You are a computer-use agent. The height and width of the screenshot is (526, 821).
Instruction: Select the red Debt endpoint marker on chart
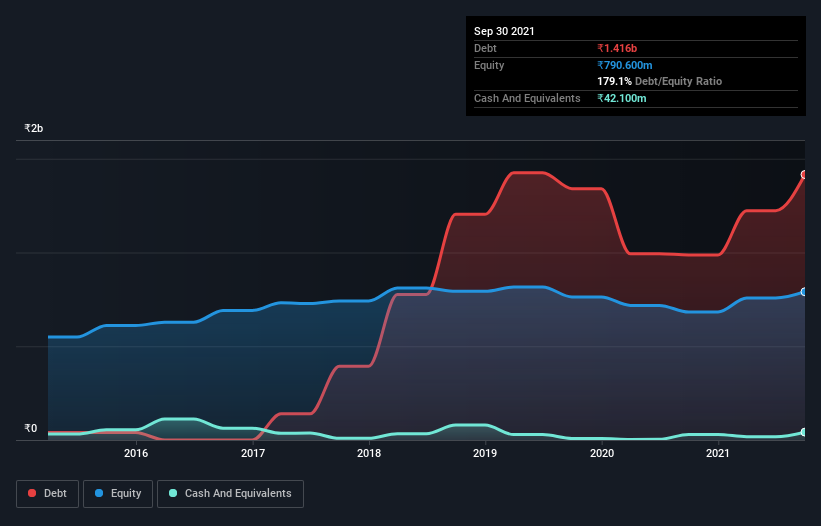tap(804, 174)
